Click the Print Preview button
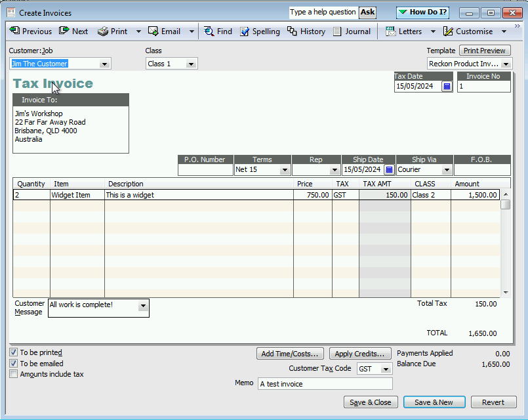Screen dimensions: 528x420 point(485,51)
